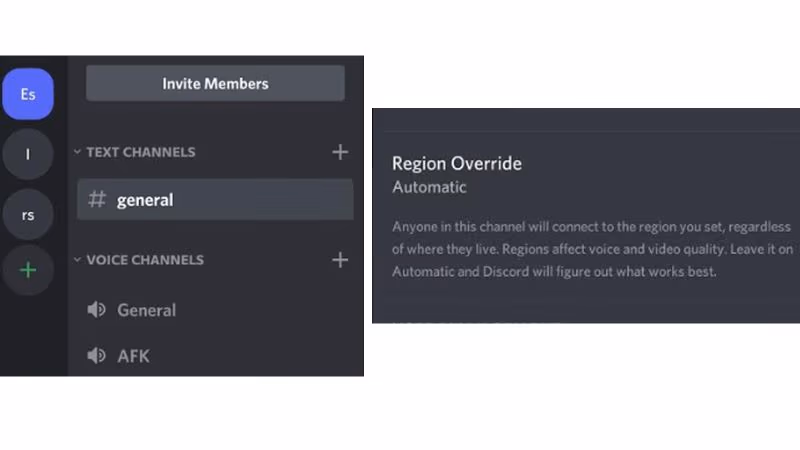Click the TEXT CHANNELS category label

click(x=141, y=152)
